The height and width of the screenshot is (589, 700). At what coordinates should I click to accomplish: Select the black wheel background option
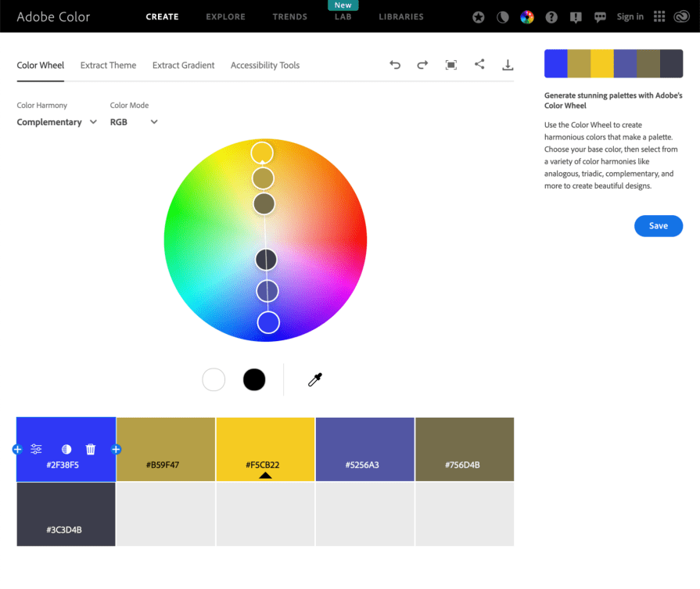253,379
